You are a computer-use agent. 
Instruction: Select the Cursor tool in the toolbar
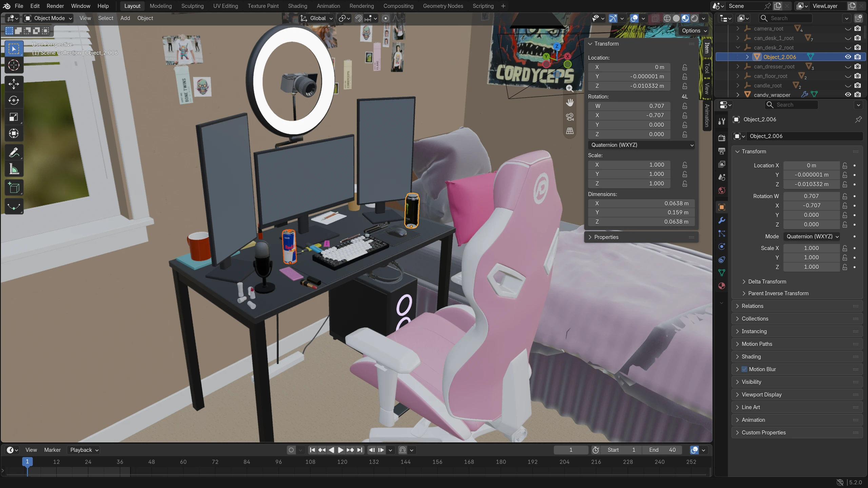(x=14, y=65)
